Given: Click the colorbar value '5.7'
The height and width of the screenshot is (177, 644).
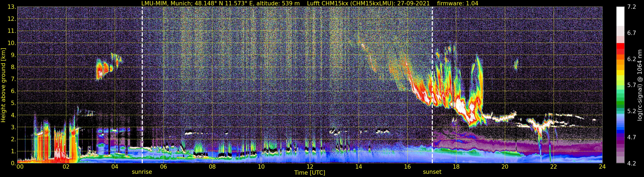Looking at the screenshot, I should point(632,85).
